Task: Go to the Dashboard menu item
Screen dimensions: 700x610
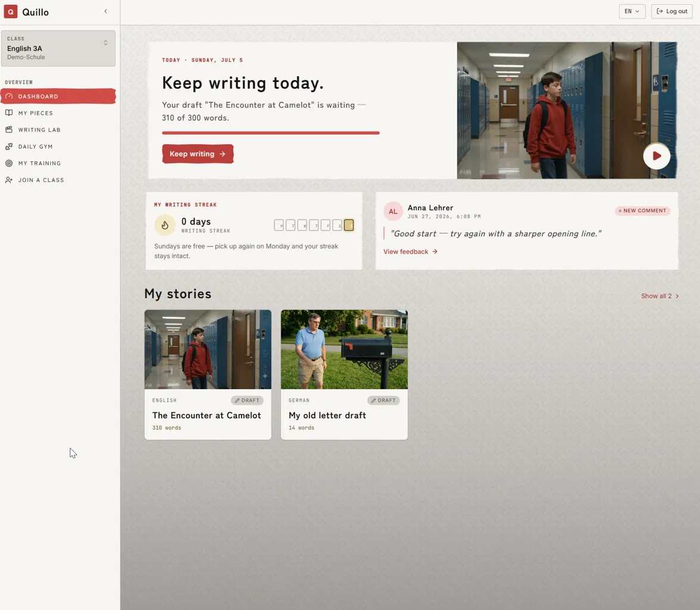Action: tap(58, 96)
